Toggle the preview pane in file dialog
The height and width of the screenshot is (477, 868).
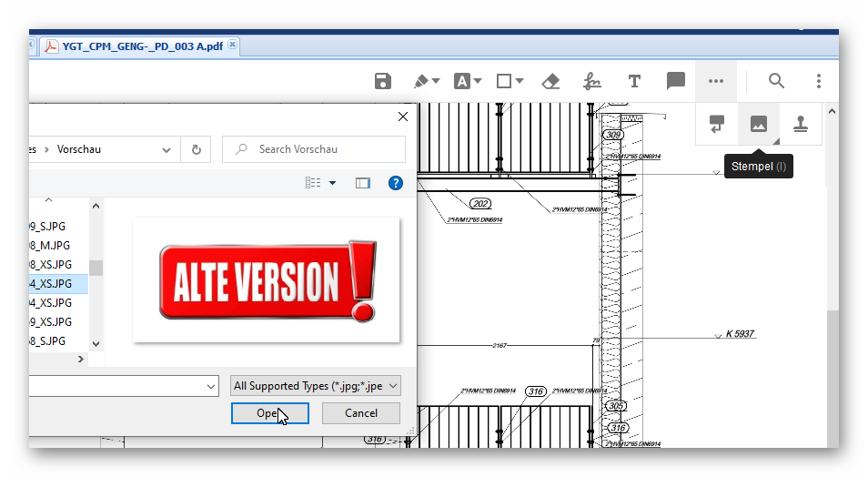(363, 183)
